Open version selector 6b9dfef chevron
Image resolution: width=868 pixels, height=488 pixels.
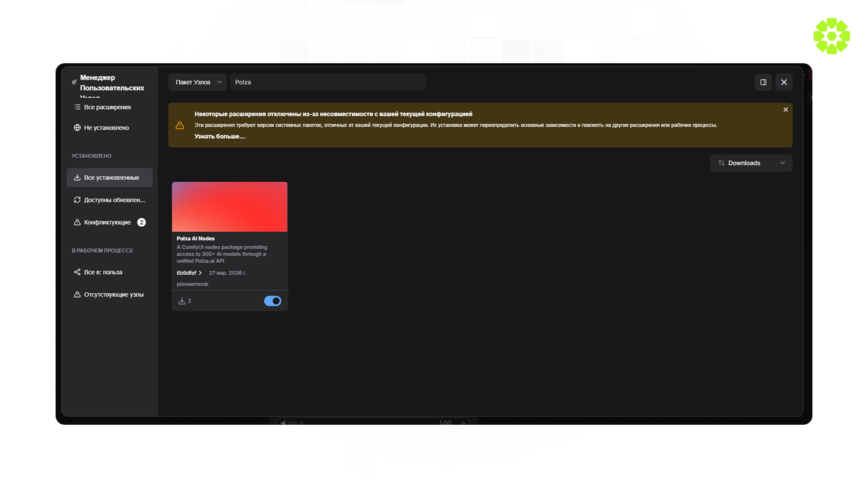tap(200, 273)
